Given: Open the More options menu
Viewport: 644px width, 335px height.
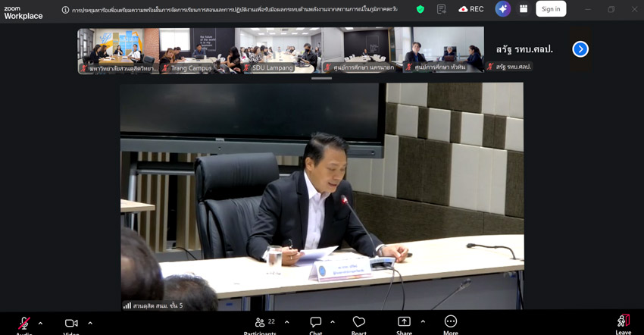Looking at the screenshot, I should click(451, 323).
